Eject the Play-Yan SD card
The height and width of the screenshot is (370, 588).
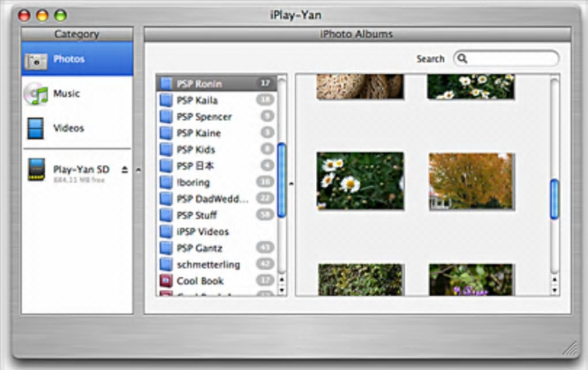click(x=125, y=169)
